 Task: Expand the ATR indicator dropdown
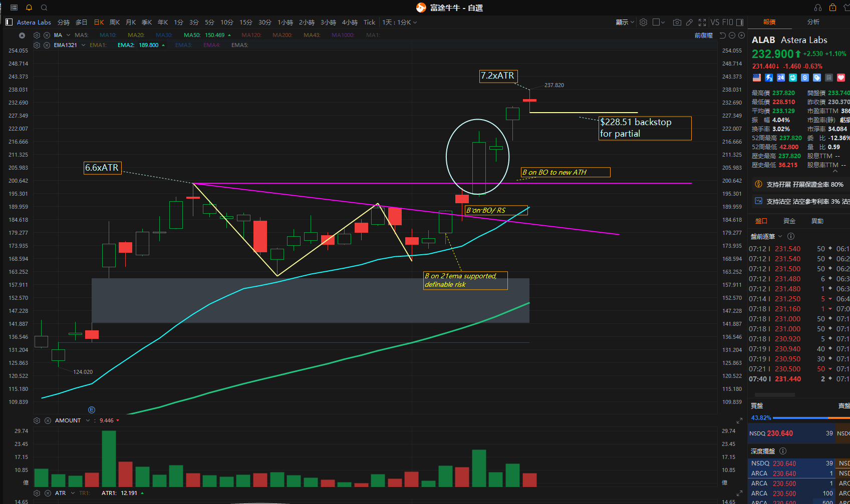tap(73, 493)
